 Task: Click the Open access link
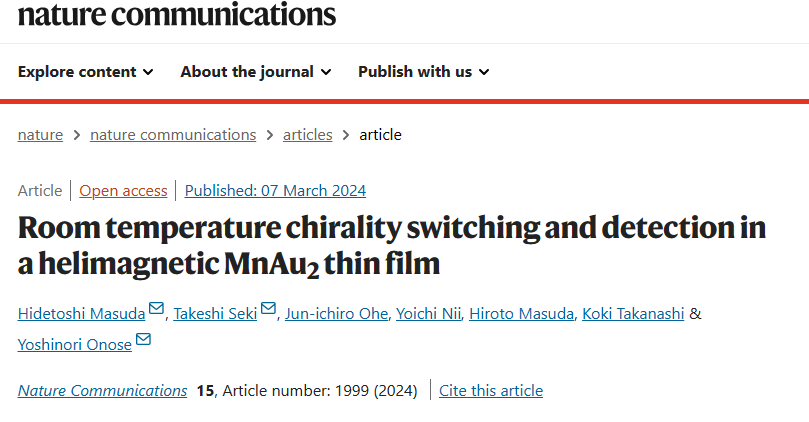123,190
